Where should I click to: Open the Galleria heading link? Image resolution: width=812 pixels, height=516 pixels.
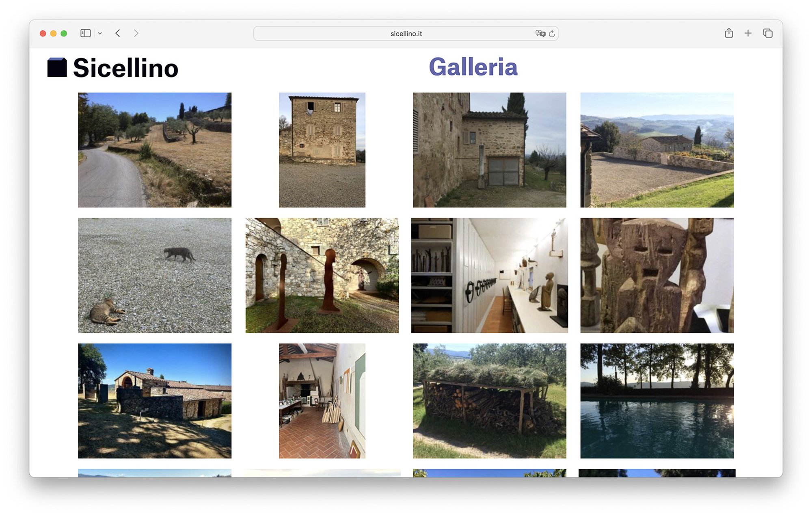(x=473, y=67)
